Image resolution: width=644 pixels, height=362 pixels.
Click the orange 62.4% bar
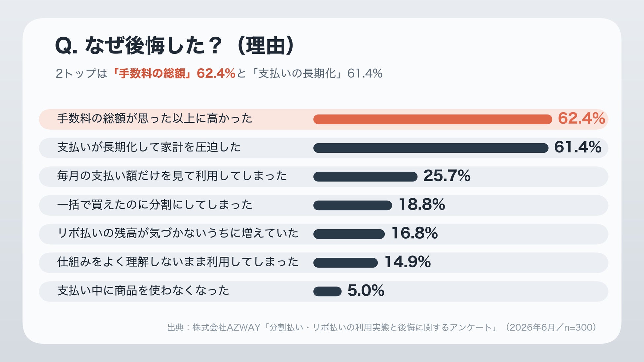pos(433,119)
